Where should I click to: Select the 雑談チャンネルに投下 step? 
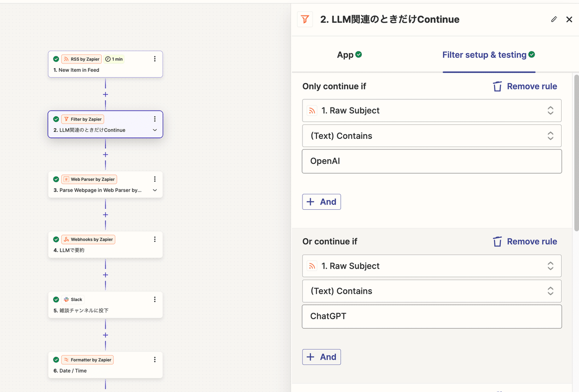(105, 305)
